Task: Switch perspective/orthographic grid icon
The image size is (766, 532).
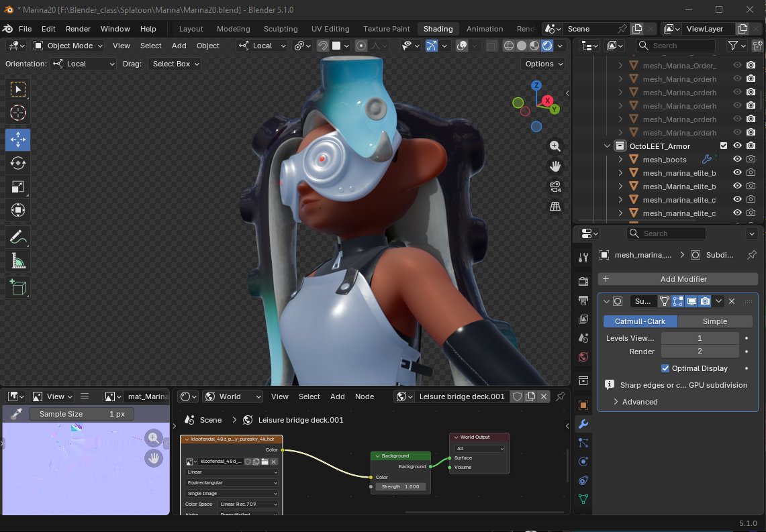Action: tap(555, 207)
